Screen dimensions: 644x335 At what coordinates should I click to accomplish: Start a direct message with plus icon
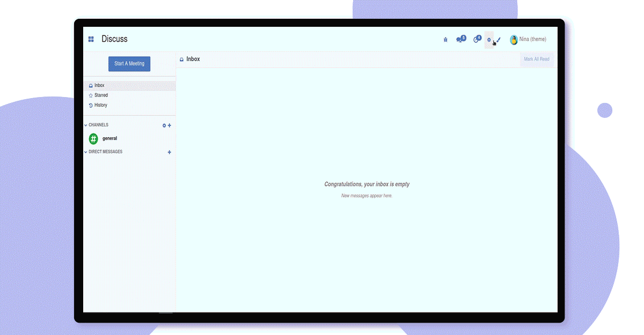[x=170, y=152]
